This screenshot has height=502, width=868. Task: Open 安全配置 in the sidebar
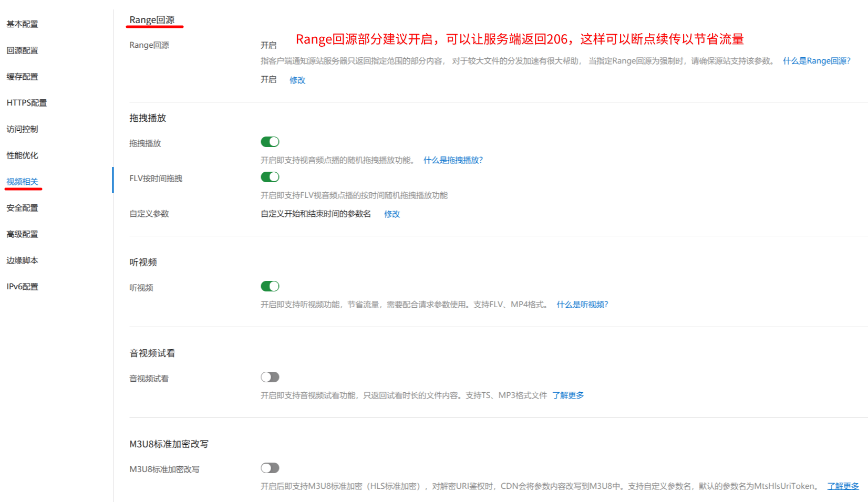(22, 208)
